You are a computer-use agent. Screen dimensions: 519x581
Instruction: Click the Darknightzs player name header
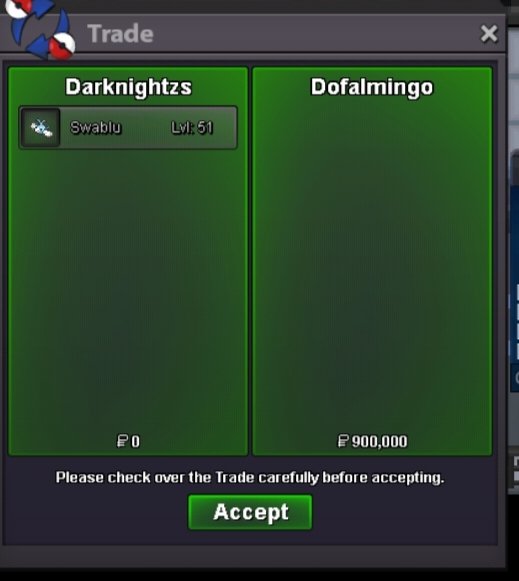(x=129, y=87)
